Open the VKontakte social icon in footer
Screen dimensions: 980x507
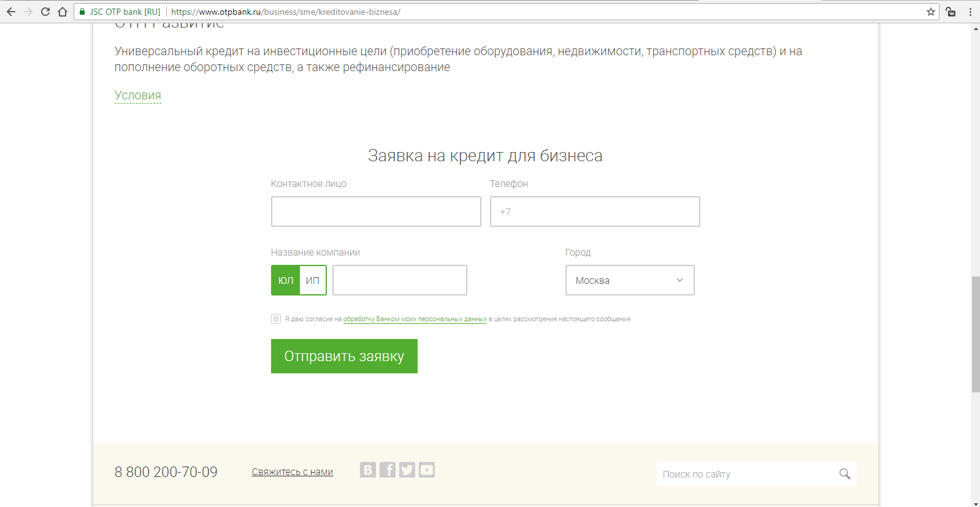(367, 470)
